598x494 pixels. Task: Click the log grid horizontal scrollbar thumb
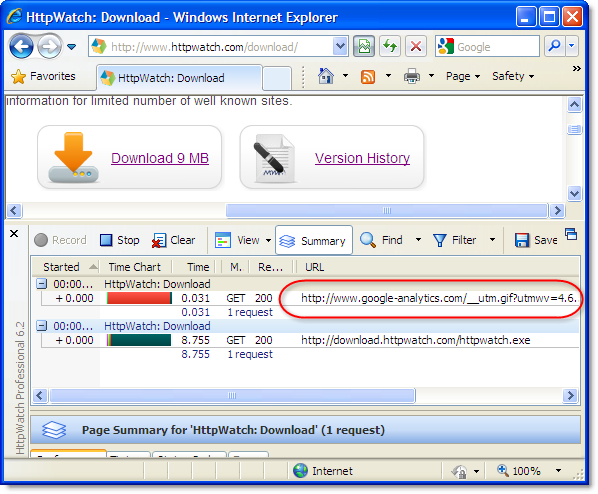[232, 396]
